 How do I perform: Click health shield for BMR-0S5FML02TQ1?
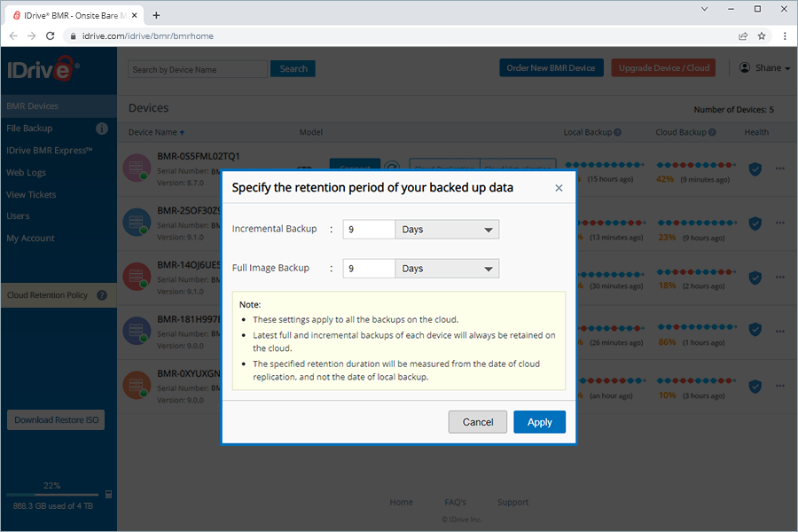point(755,168)
